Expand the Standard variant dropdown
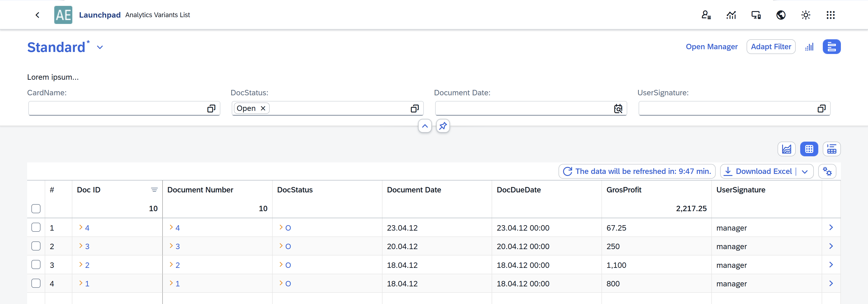Image resolution: width=868 pixels, height=304 pixels. click(100, 47)
